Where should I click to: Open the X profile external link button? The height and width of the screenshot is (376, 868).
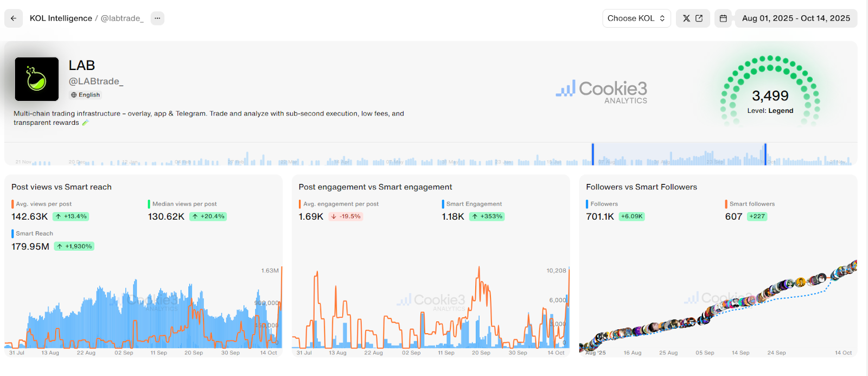pyautogui.click(x=693, y=18)
